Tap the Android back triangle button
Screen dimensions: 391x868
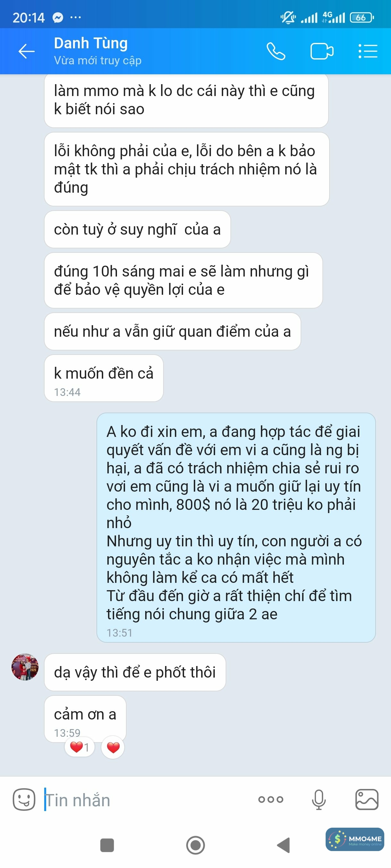click(x=283, y=845)
